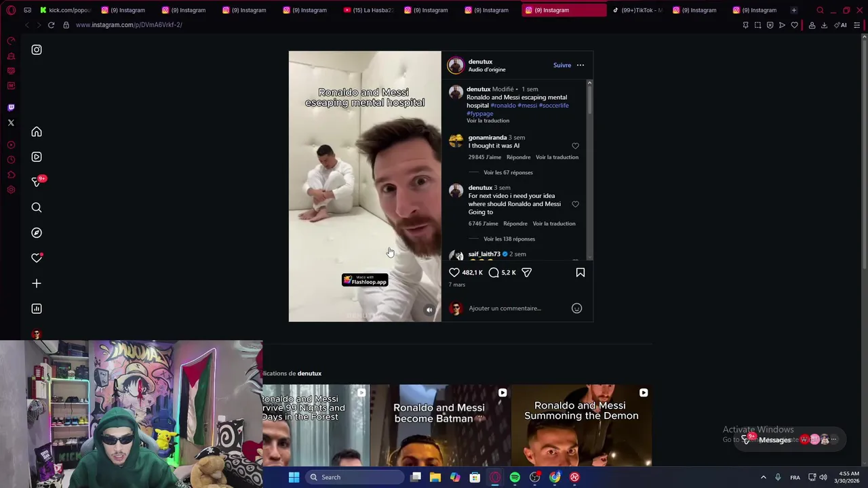Open Opera sidebar settings gear

coord(11,190)
